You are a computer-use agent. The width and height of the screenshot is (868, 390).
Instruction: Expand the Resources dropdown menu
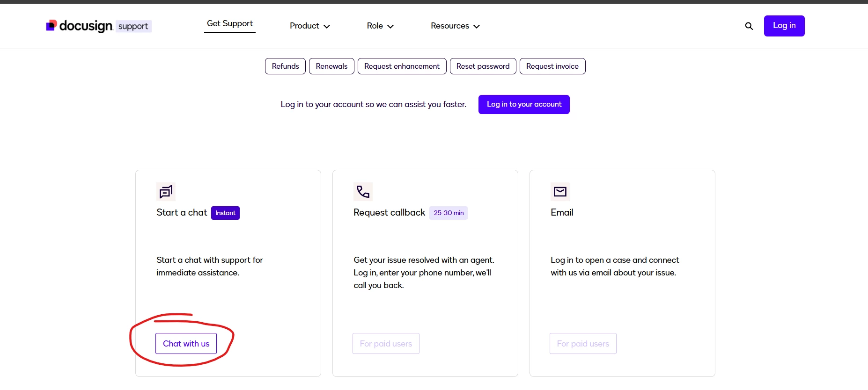[455, 26]
